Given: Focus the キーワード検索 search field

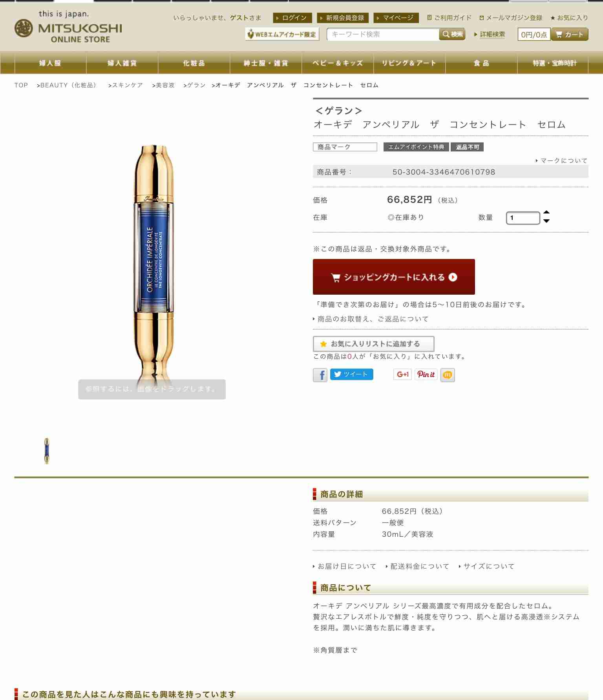Looking at the screenshot, I should click(383, 35).
